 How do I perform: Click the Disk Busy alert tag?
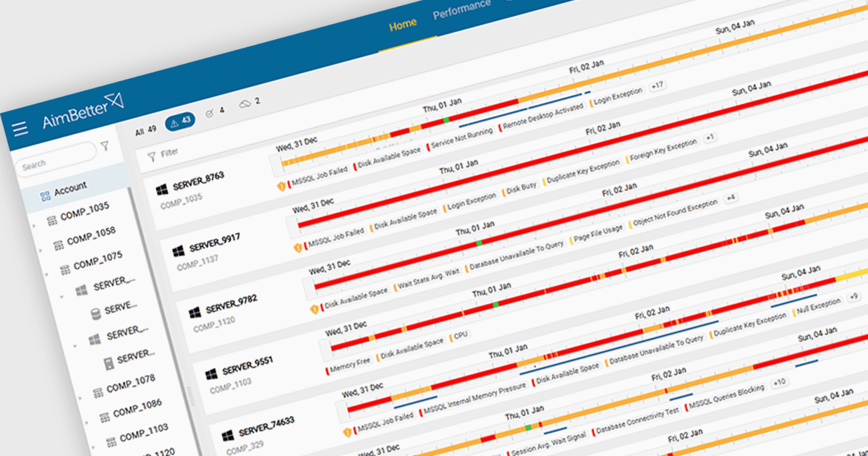point(520,189)
